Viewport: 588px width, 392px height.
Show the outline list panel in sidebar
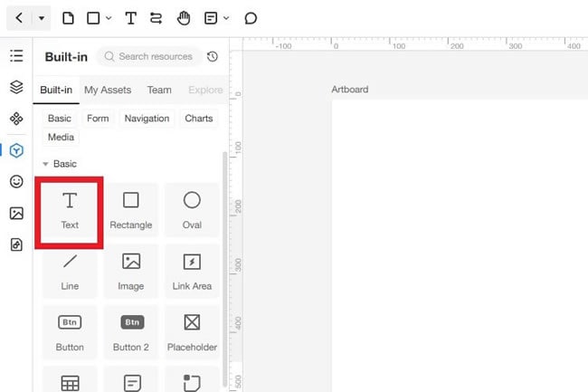16,55
